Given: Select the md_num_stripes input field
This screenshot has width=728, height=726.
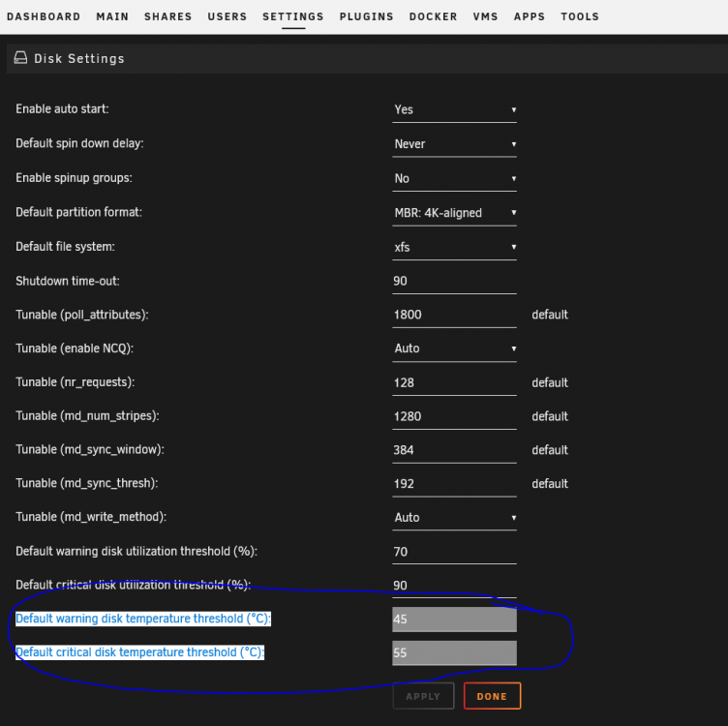Looking at the screenshot, I should tap(454, 417).
